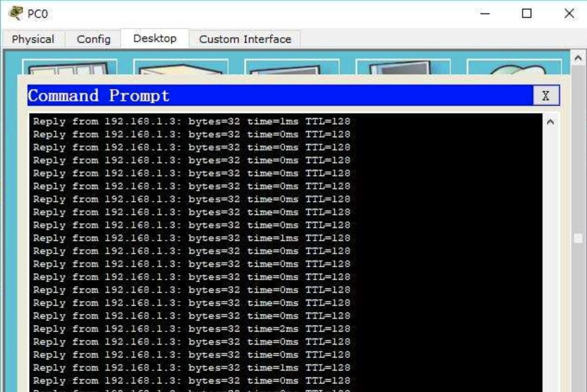Open the fifth desktop app icon at right
Image resolution: width=587 pixels, height=392 pixels.
click(x=514, y=67)
